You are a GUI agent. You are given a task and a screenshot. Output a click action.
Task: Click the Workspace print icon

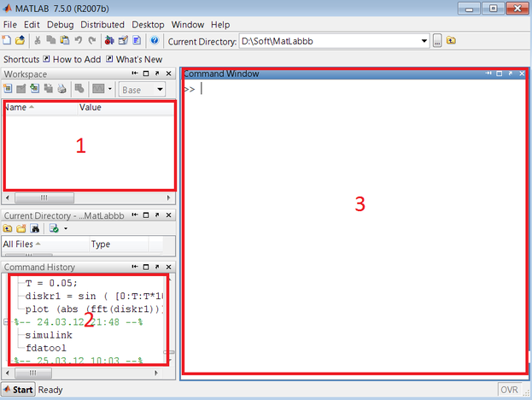[x=61, y=89]
